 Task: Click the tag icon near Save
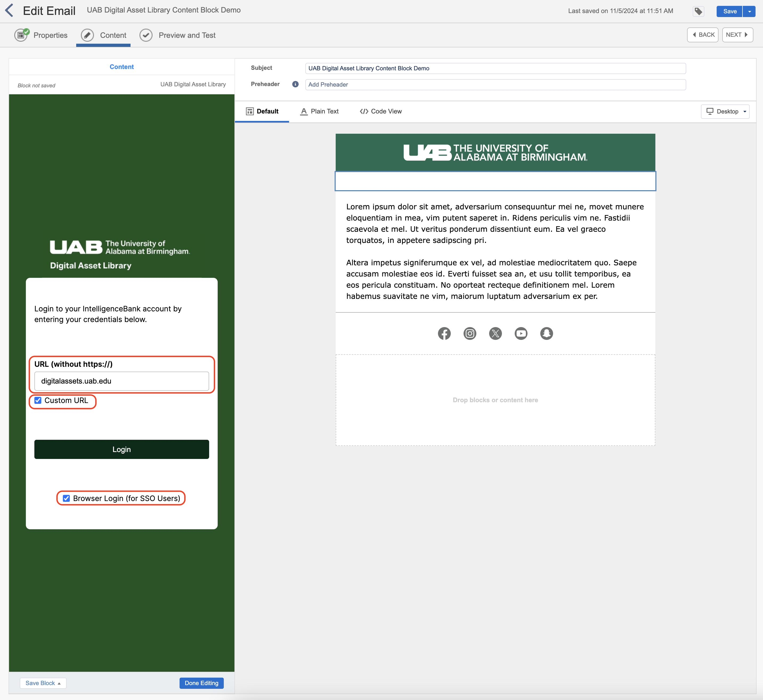(x=698, y=11)
